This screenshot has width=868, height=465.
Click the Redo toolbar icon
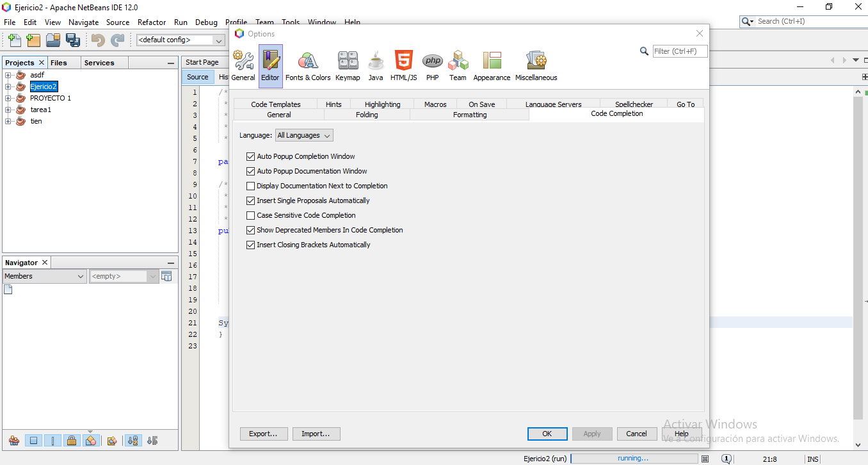[x=117, y=40]
